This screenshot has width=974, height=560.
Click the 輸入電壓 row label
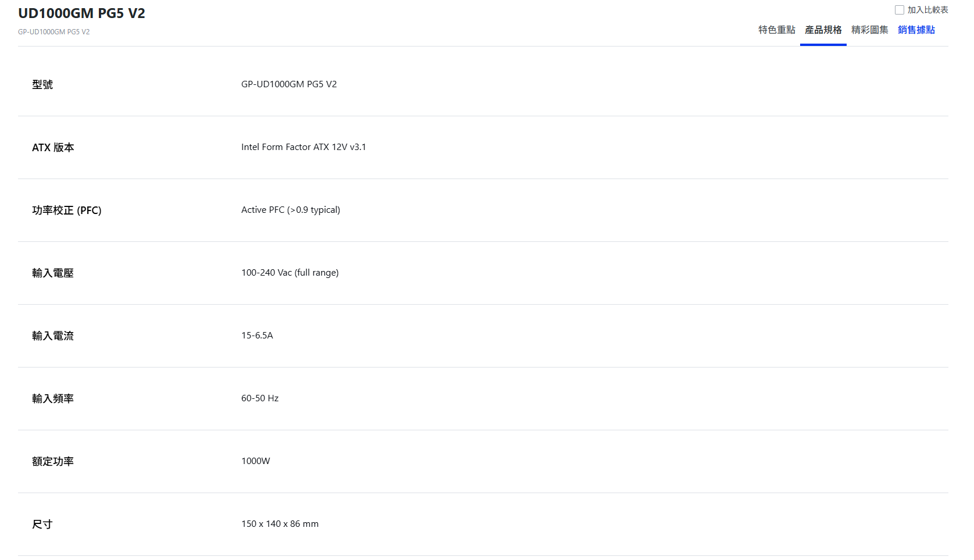53,273
